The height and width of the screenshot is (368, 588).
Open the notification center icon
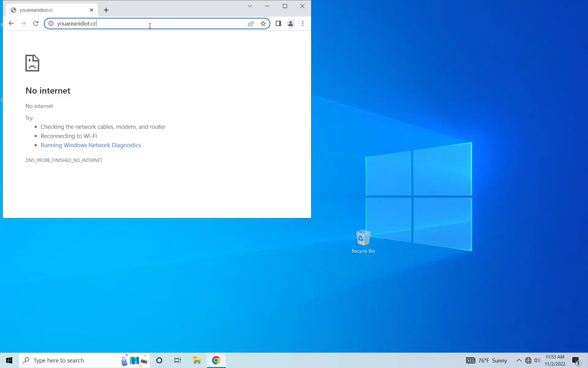(576, 361)
